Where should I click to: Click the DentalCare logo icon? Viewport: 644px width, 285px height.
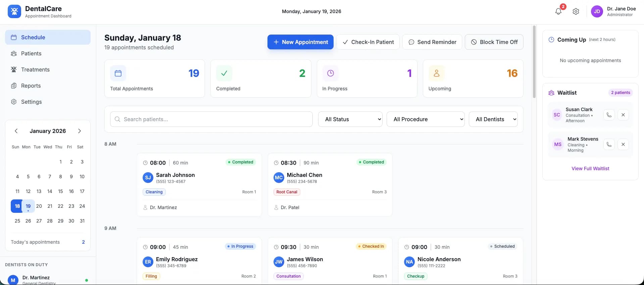point(14,11)
